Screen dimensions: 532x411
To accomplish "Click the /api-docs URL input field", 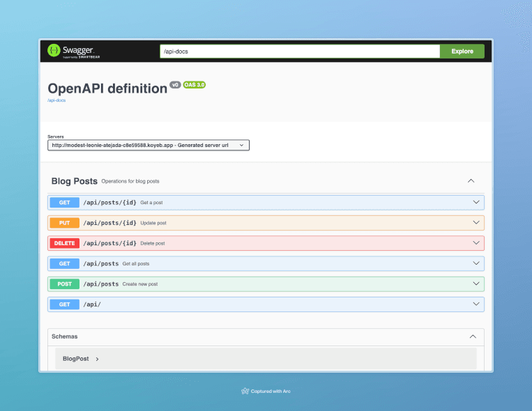I will pyautogui.click(x=300, y=52).
